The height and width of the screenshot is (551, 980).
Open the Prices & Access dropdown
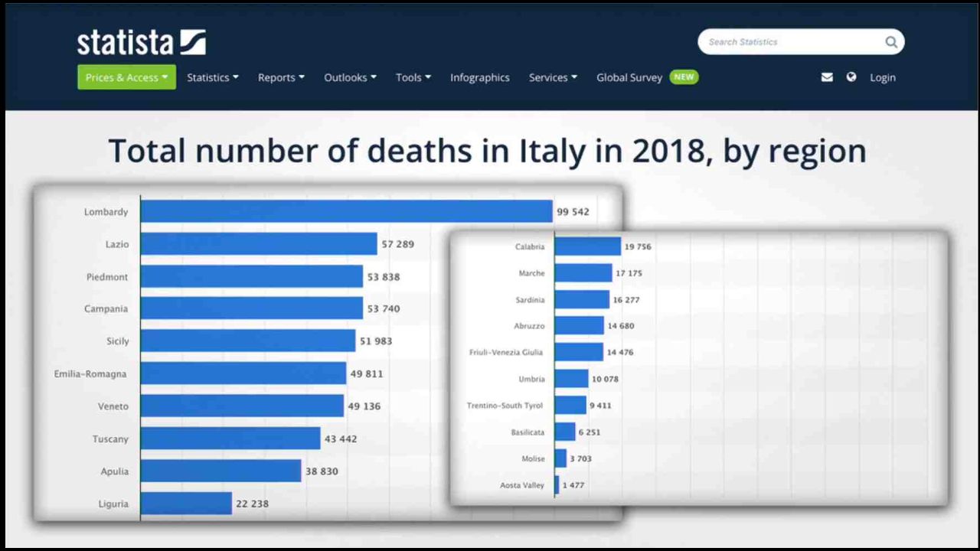point(126,77)
